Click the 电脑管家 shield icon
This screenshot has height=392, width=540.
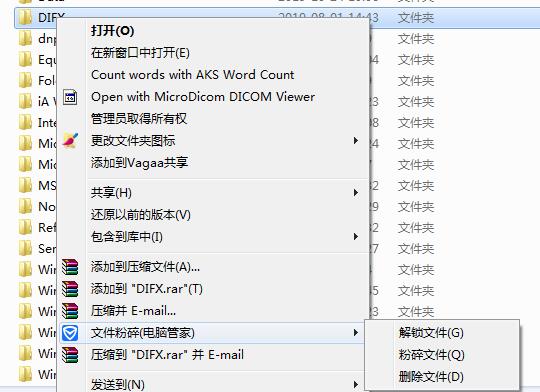click(x=70, y=333)
